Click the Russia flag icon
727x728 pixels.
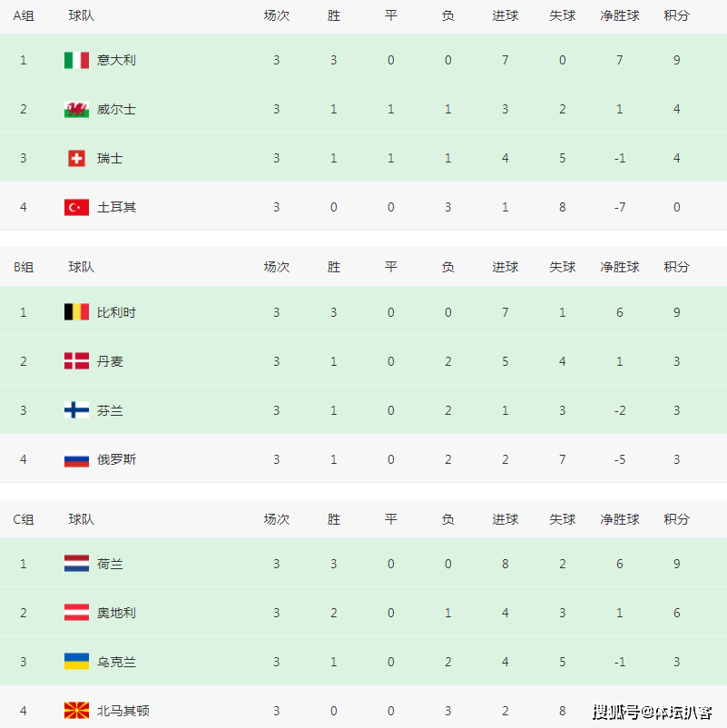[x=76, y=459]
